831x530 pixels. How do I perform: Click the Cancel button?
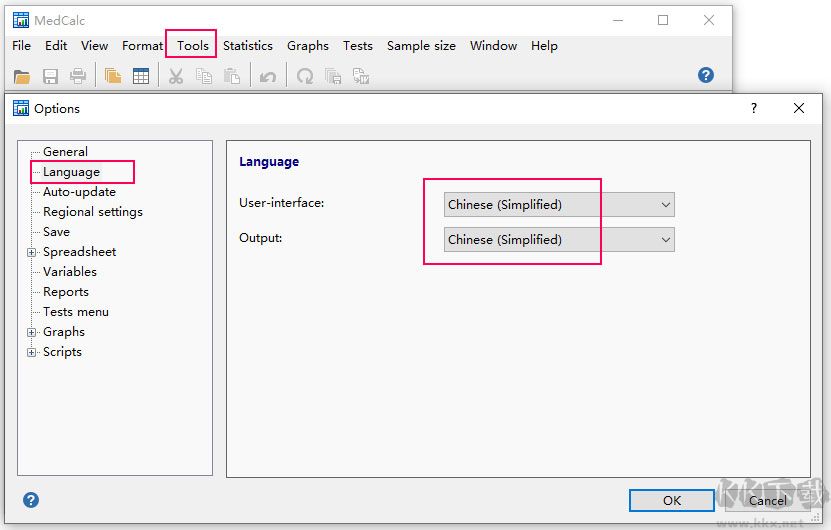(x=767, y=500)
